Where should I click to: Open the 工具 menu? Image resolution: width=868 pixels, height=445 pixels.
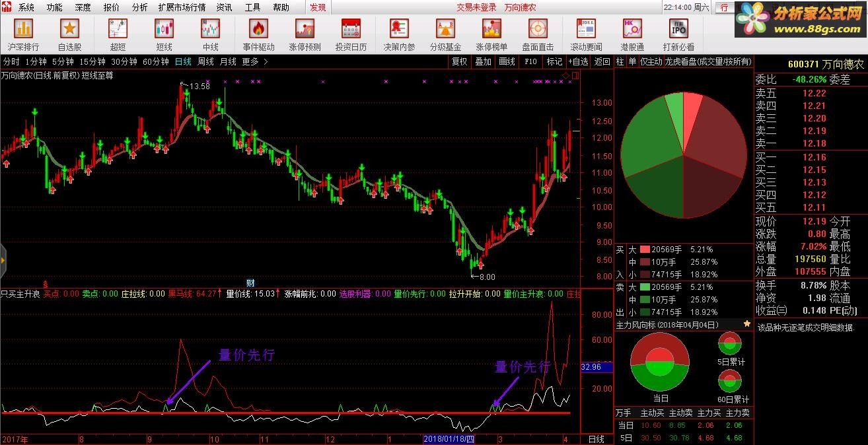click(252, 7)
